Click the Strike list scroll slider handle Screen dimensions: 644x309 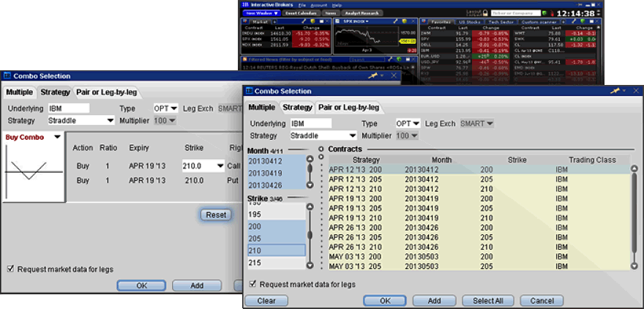click(x=310, y=235)
